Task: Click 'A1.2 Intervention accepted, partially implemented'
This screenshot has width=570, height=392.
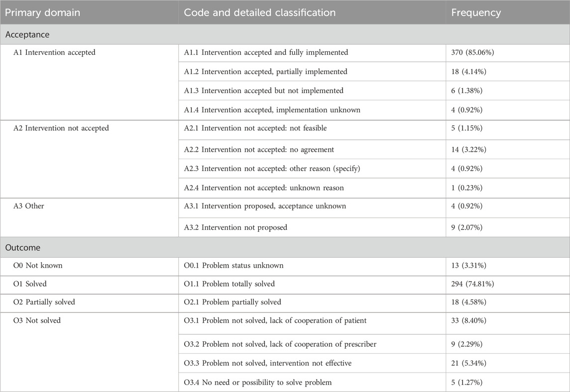Action: pyautogui.click(x=265, y=72)
